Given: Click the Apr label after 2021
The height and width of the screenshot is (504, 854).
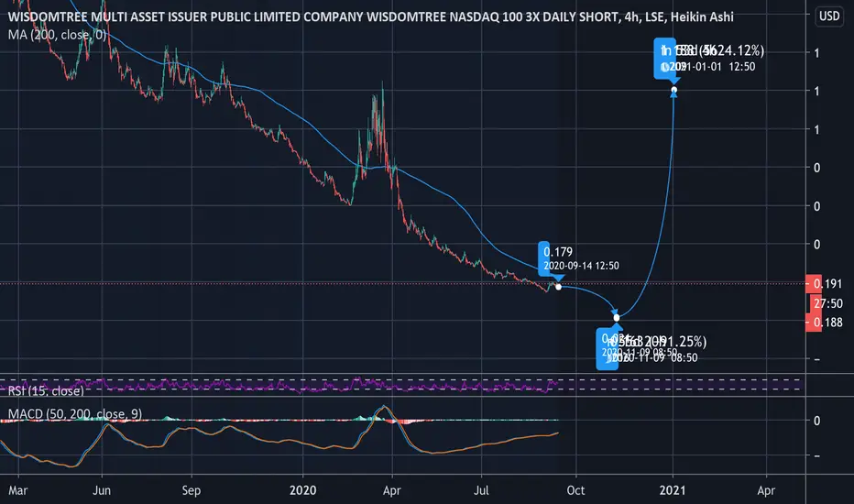Looking at the screenshot, I should coord(766,490).
